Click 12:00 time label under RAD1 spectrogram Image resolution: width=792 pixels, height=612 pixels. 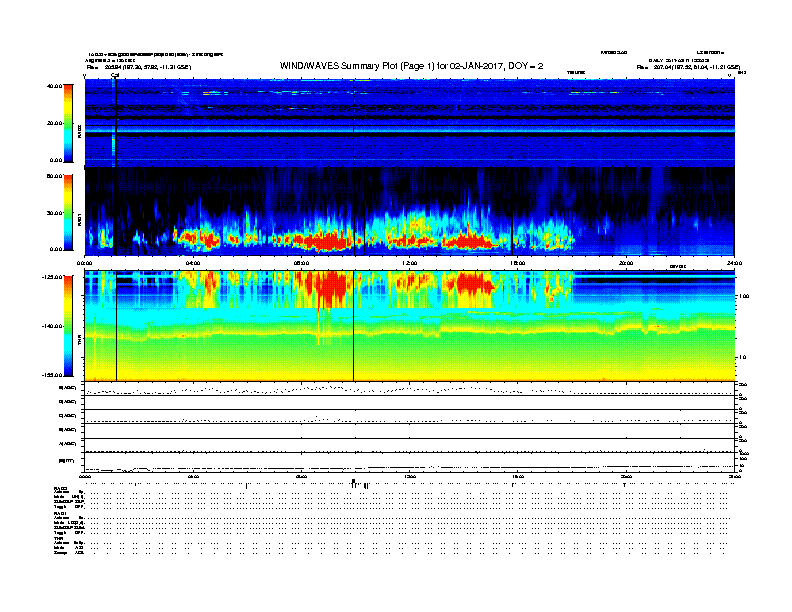[x=409, y=263]
